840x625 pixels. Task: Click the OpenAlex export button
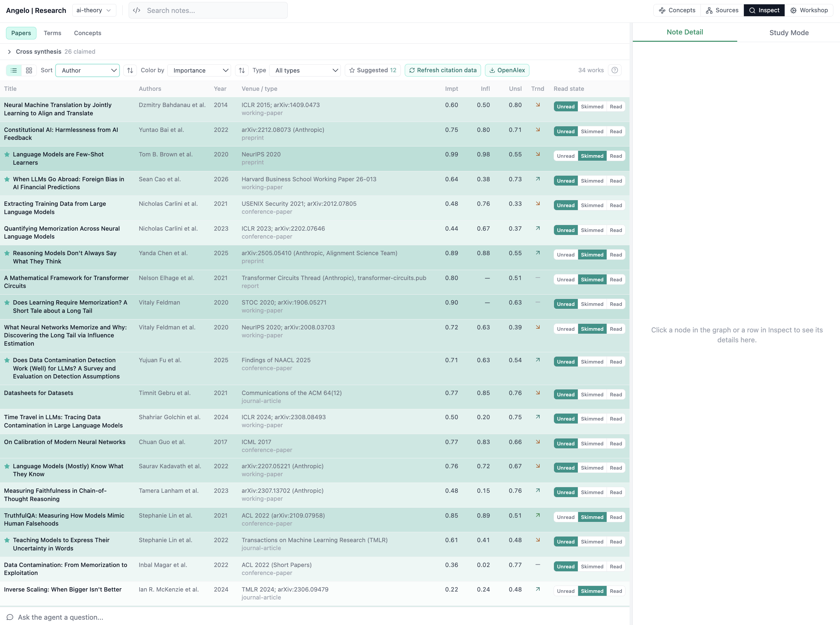click(507, 70)
